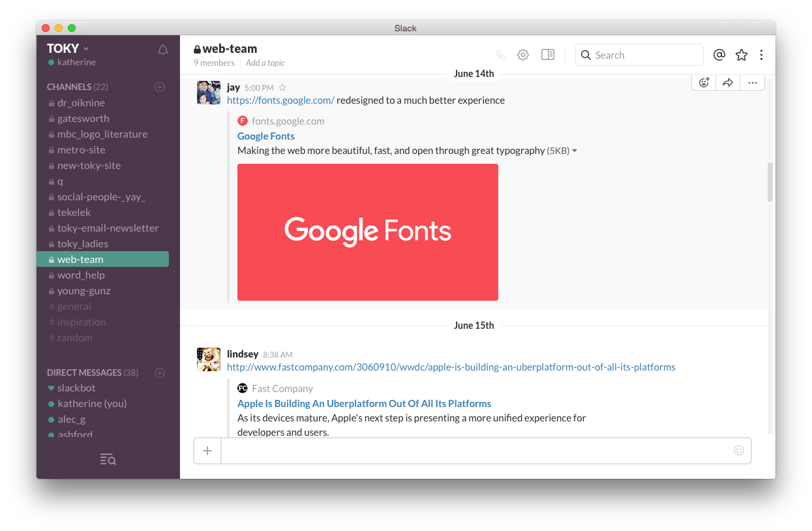
Task: Click lindsey's username
Action: 243,354
